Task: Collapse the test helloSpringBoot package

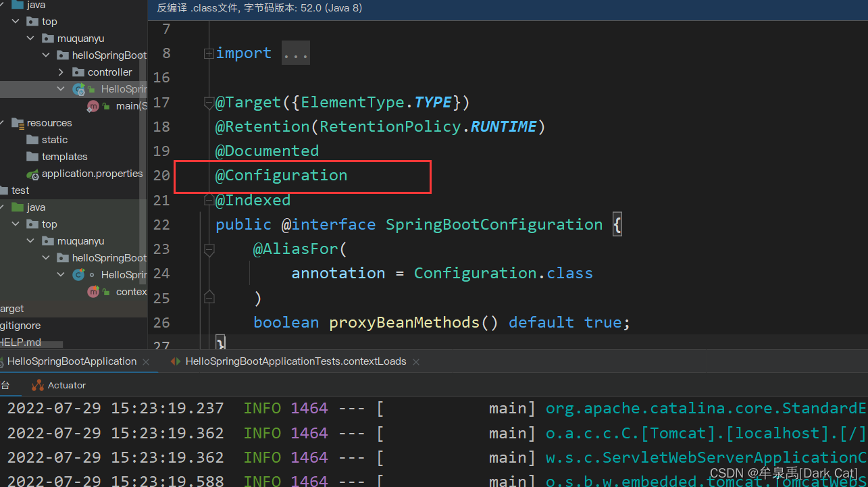Action: point(46,258)
